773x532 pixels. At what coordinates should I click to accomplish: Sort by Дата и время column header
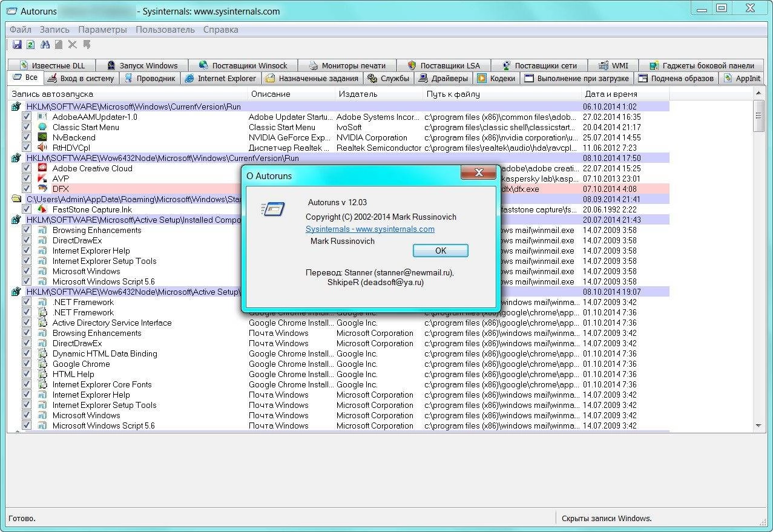pyautogui.click(x=625, y=94)
